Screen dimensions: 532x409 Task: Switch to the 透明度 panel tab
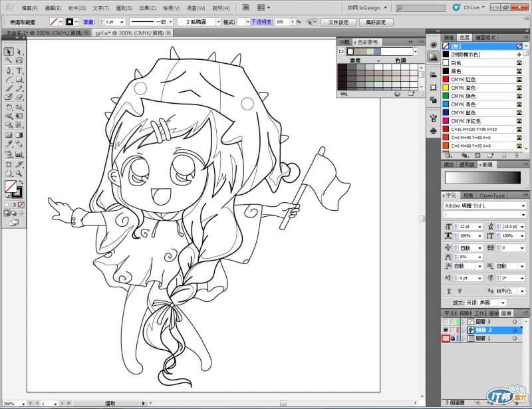[467, 165]
